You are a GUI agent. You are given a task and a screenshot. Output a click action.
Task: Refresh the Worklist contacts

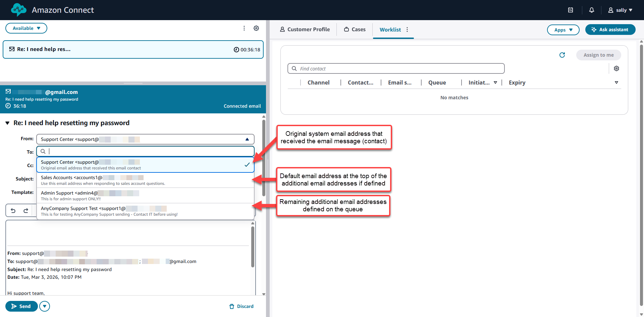click(562, 55)
